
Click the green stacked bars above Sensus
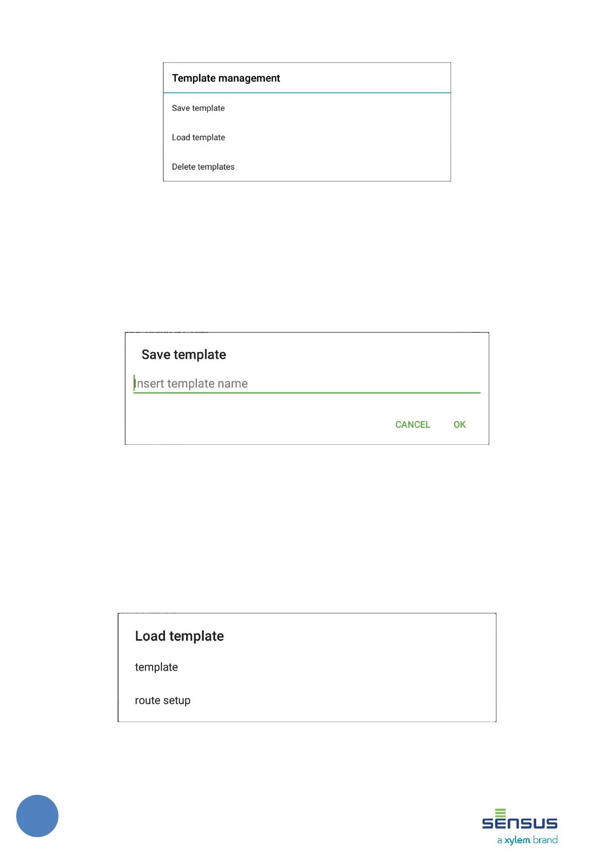[500, 813]
